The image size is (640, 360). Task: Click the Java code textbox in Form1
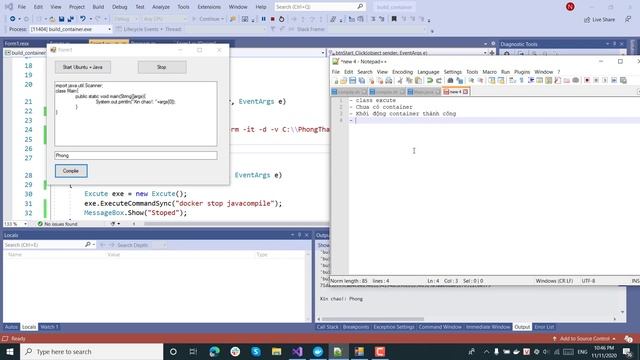136,113
